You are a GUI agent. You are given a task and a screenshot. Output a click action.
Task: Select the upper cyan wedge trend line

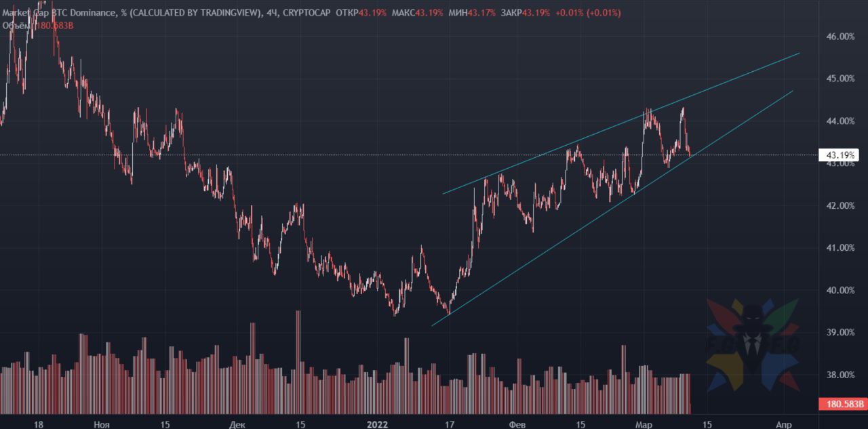point(621,123)
